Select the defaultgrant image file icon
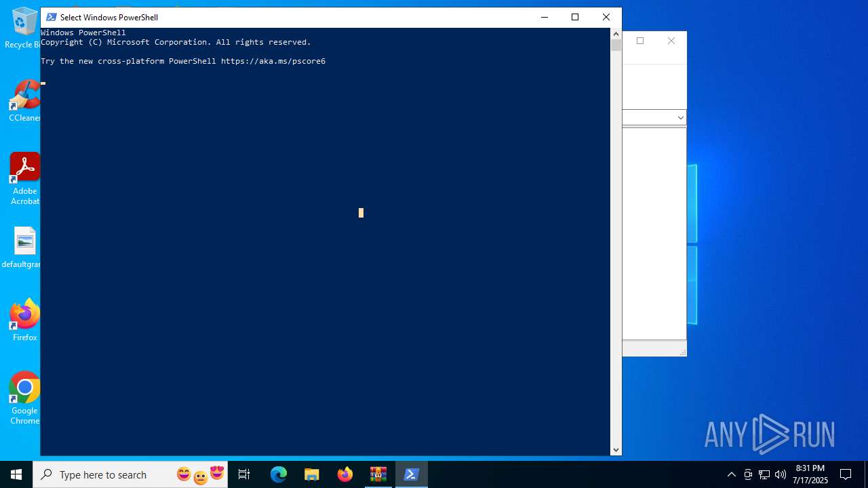Viewport: 868px width, 488px height. (x=23, y=247)
